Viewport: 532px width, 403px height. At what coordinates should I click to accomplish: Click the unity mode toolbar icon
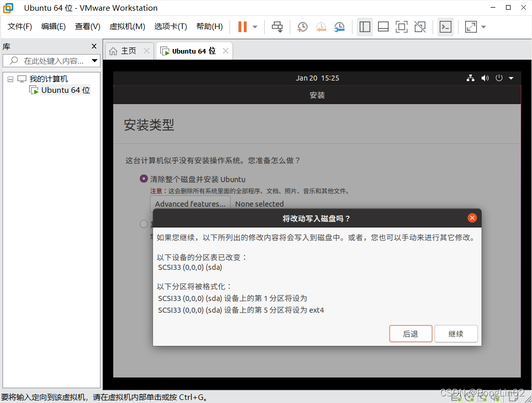point(420,27)
